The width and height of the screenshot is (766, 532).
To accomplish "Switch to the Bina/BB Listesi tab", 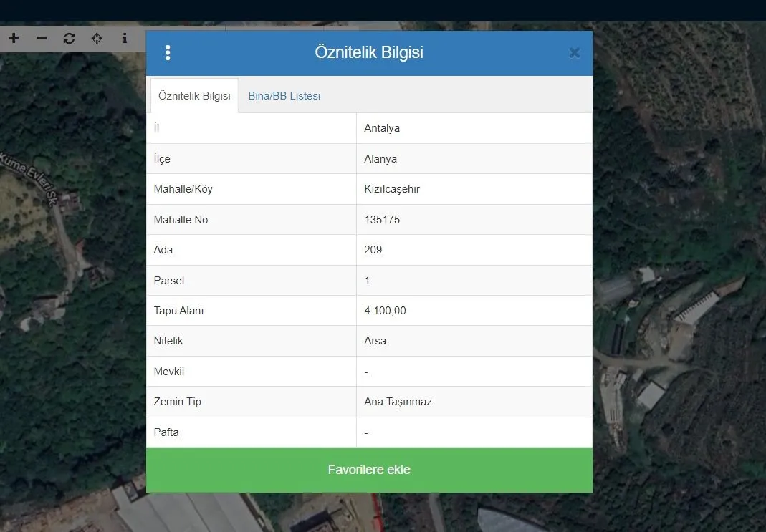I will click(284, 96).
